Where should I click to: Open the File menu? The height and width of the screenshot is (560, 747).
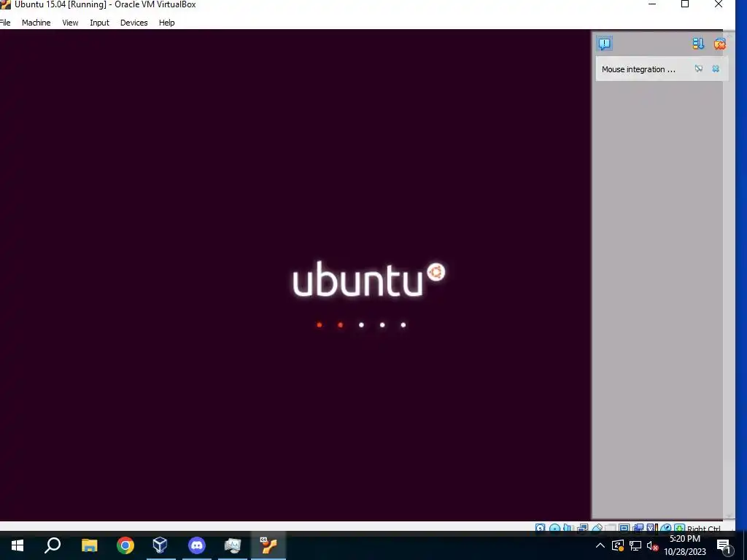[x=5, y=23]
